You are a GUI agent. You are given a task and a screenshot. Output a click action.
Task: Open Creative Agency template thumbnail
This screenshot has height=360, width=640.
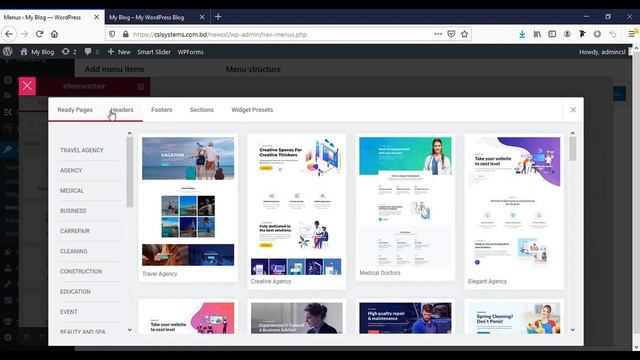[x=297, y=206]
